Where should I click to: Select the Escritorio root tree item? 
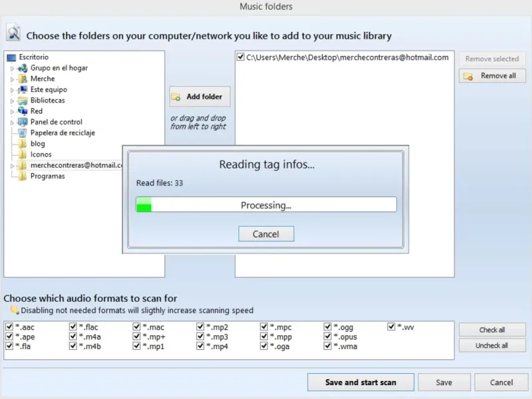tap(34, 57)
